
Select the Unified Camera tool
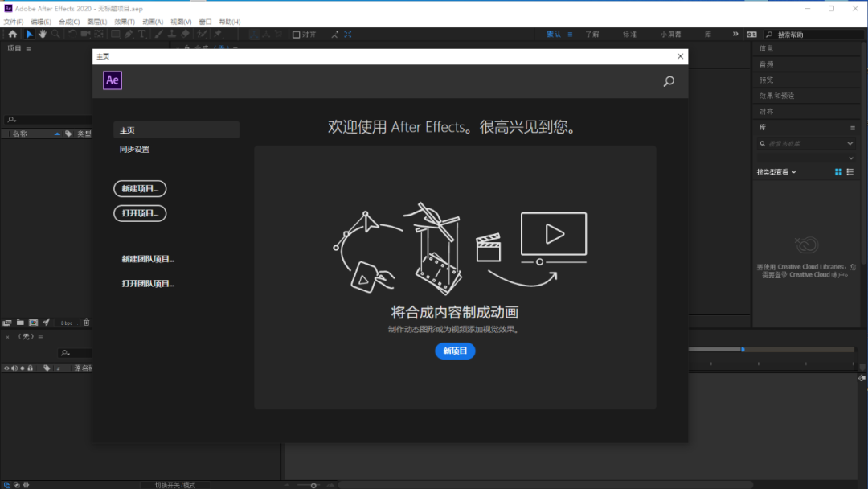click(x=85, y=35)
